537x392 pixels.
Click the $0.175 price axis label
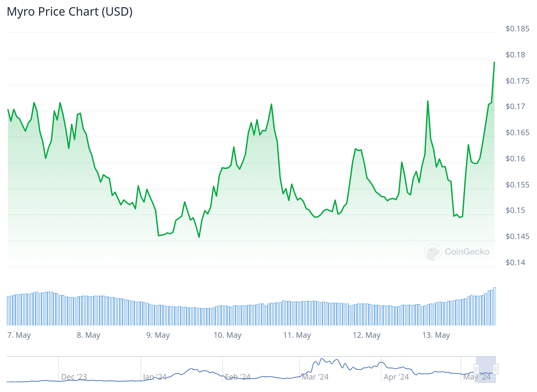(517, 81)
